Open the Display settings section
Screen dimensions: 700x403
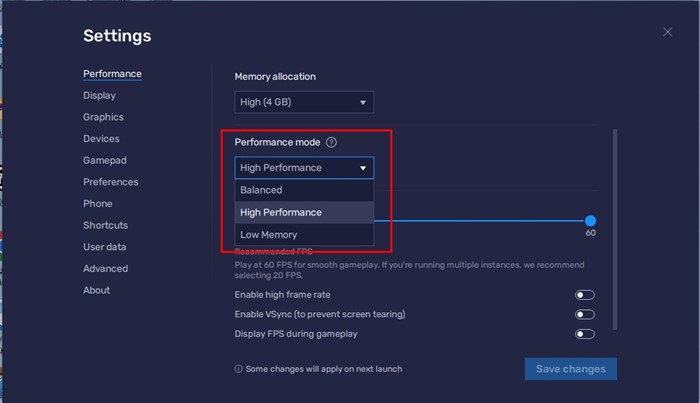[x=99, y=96]
